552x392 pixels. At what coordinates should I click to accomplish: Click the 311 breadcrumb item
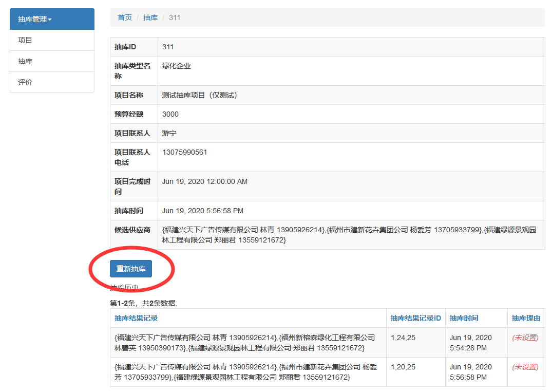click(x=175, y=17)
